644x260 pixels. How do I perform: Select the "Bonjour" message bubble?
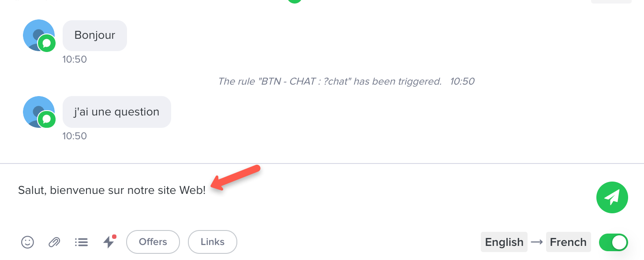click(95, 35)
